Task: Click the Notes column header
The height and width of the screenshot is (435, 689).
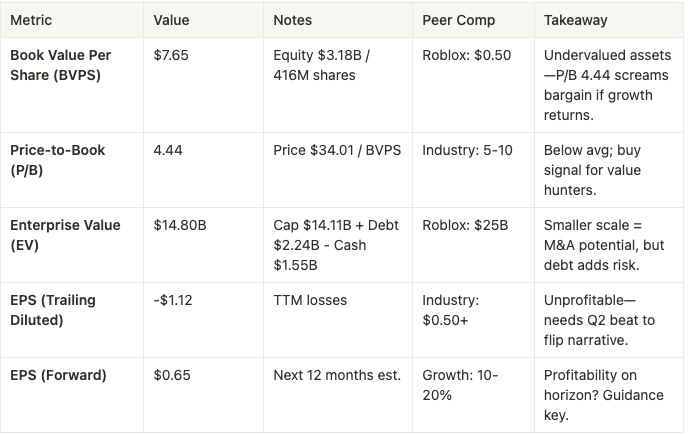Action: 292,20
